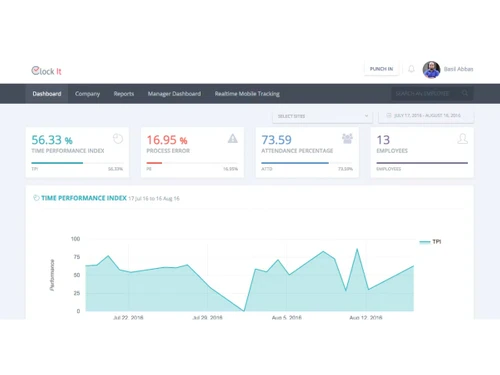Viewport: 500px width, 375px height.
Task: Click the Employees progress bar
Action: (422, 163)
